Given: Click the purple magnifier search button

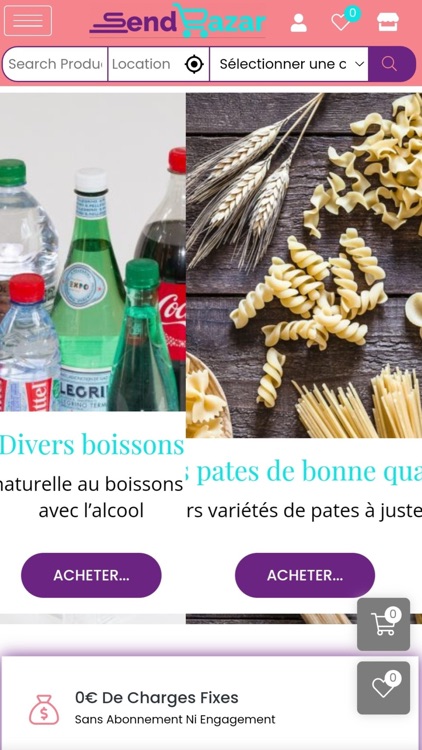Looking at the screenshot, I should (x=389, y=64).
